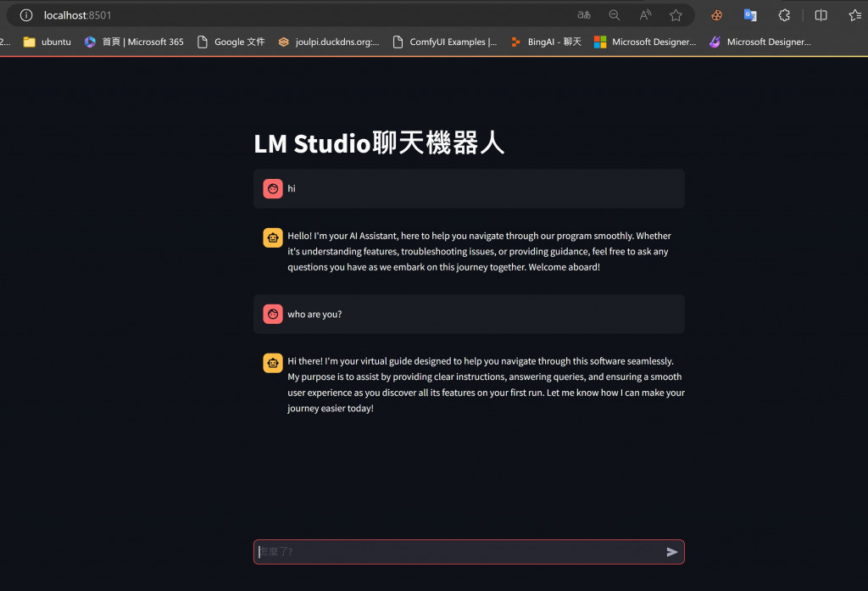Click the user avatar beside 'hi' message

coord(273,189)
